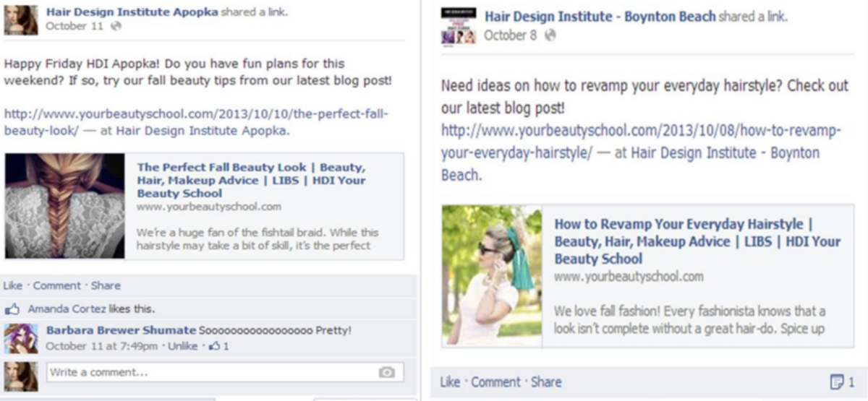Click www.yourbeautyschool.com under Boynton link preview

(x=629, y=277)
